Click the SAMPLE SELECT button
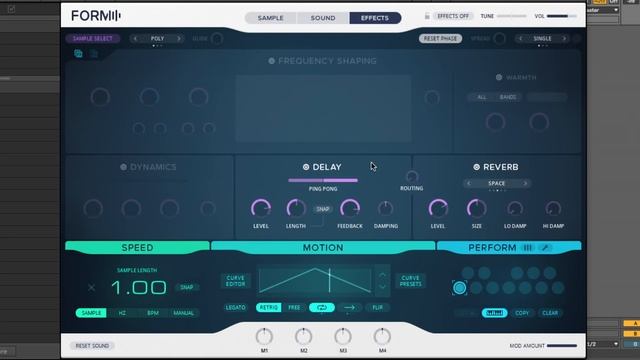This screenshot has width=640, height=360. [93, 38]
